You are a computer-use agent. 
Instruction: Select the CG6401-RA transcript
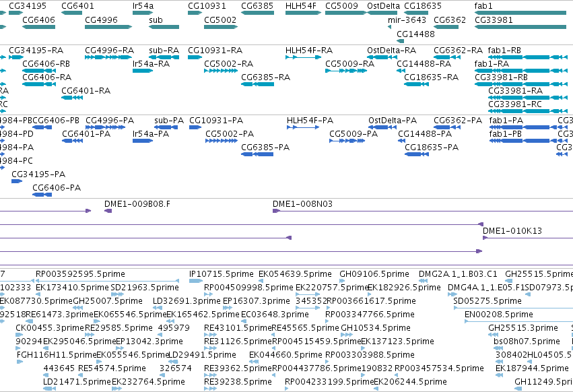(71, 98)
